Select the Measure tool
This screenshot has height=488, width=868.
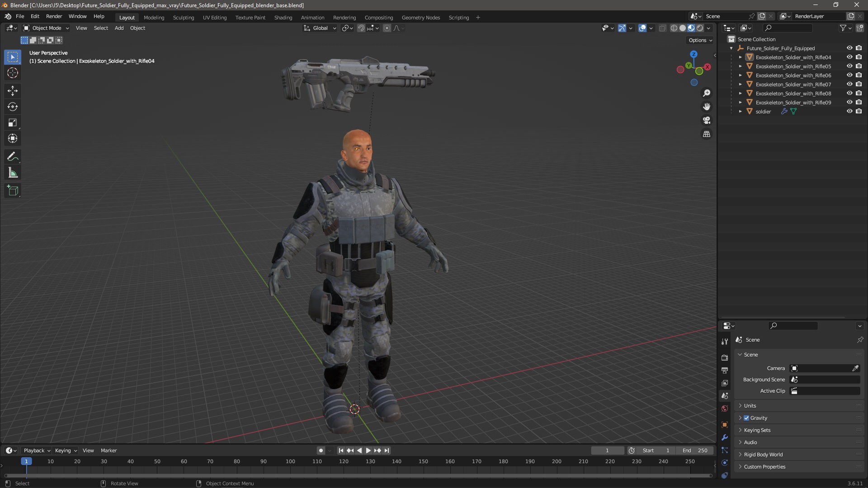click(x=13, y=173)
